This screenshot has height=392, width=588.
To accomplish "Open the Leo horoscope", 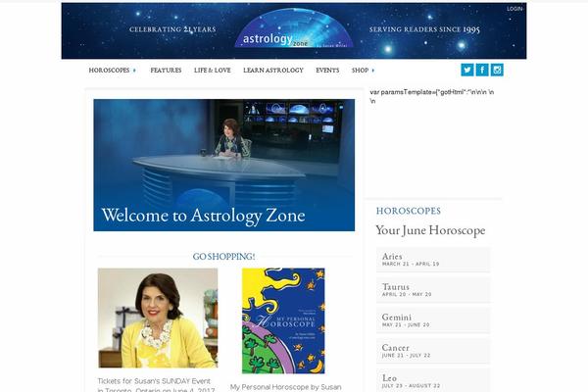I will click(433, 381).
